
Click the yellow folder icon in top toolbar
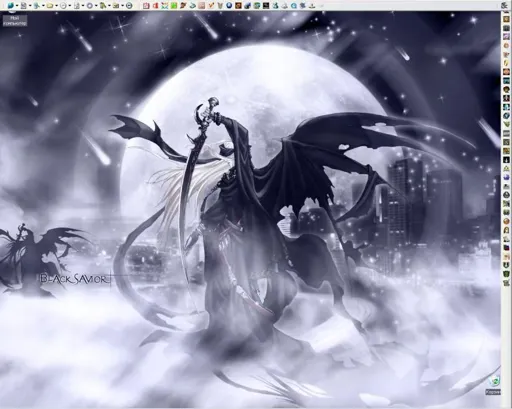(50, 6)
